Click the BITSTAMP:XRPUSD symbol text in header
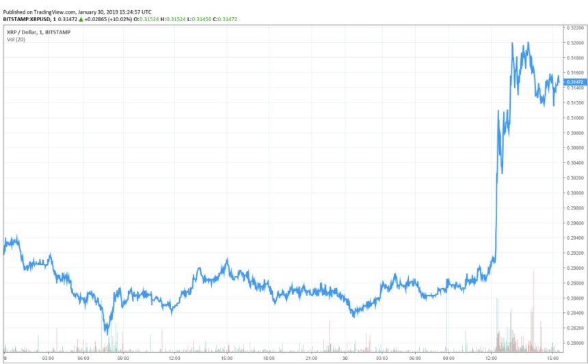The image size is (588, 364). click(x=27, y=19)
